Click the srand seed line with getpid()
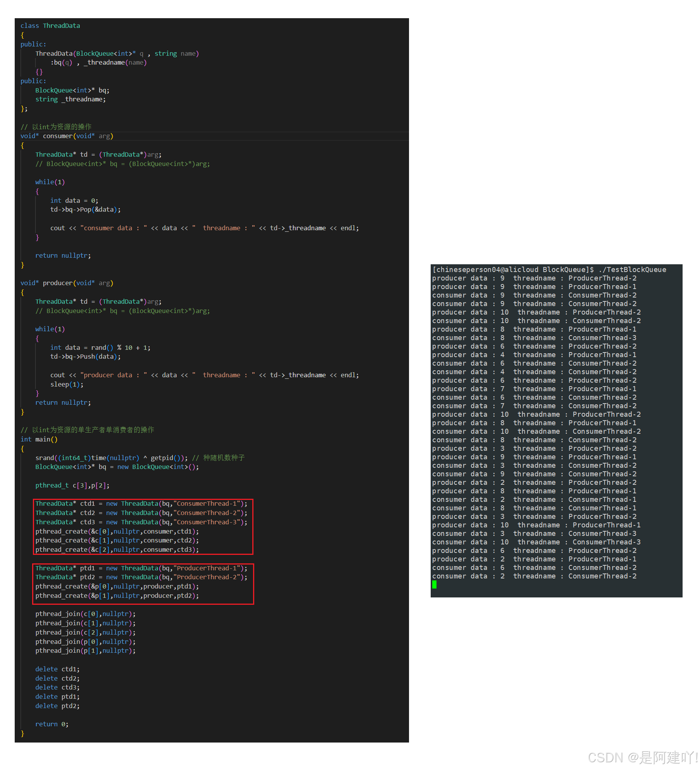Image resolution: width=700 pixels, height=770 pixels. point(140,458)
